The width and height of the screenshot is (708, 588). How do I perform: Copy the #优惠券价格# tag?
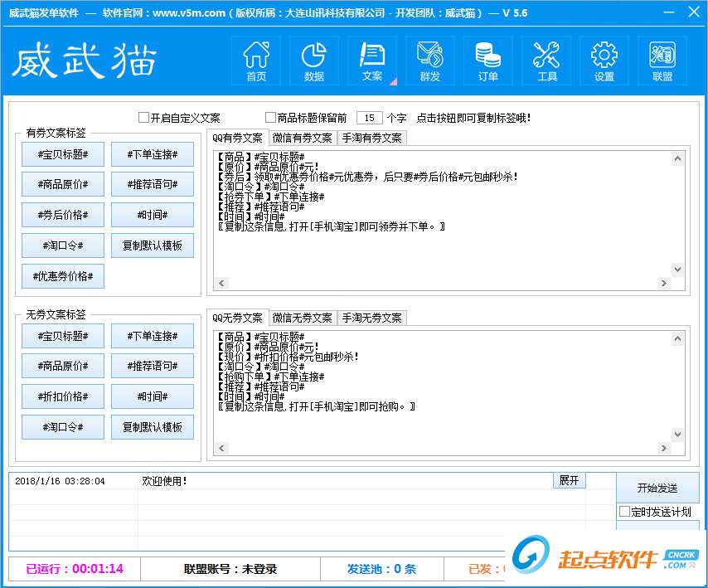63,276
